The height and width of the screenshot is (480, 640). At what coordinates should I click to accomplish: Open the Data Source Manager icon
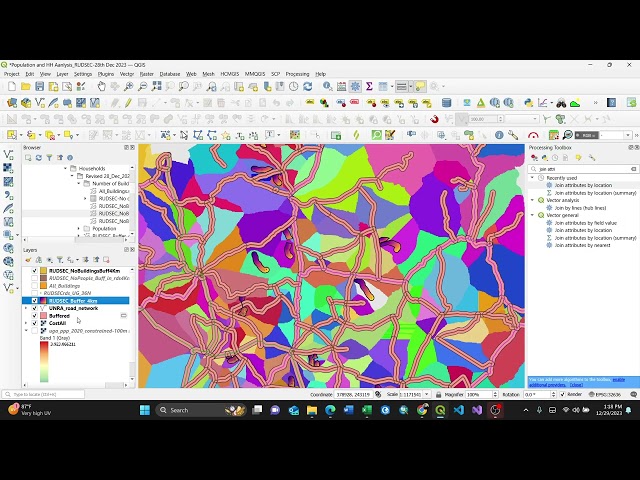pos(12,103)
